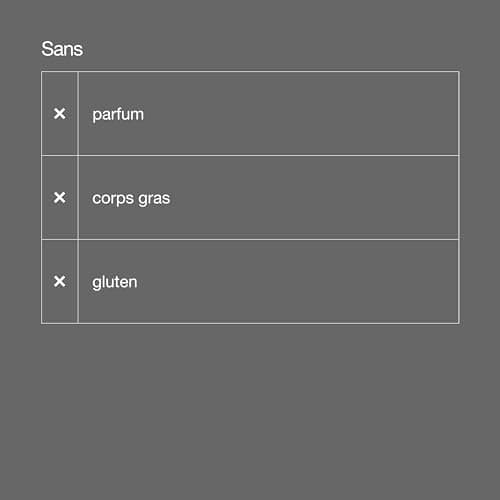Select the gluten text label
This screenshot has height=500, width=500.
coord(115,283)
